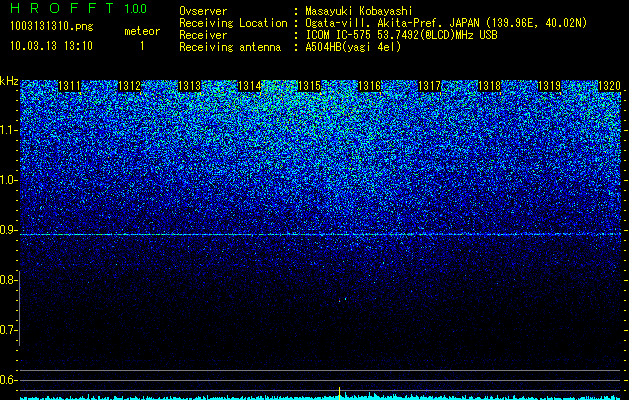Click time marker 1317
Viewport: 629px width, 400px height.
pyautogui.click(x=429, y=86)
